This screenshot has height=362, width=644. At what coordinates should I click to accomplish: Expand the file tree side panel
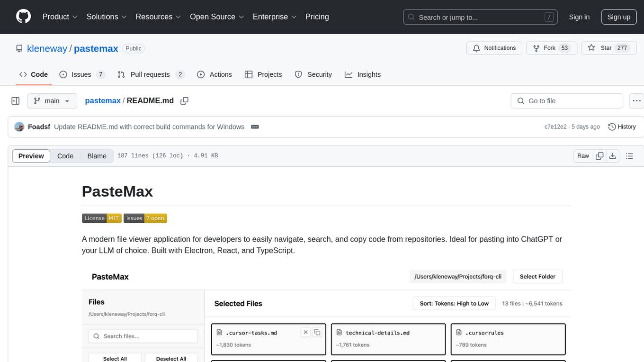pos(16,101)
